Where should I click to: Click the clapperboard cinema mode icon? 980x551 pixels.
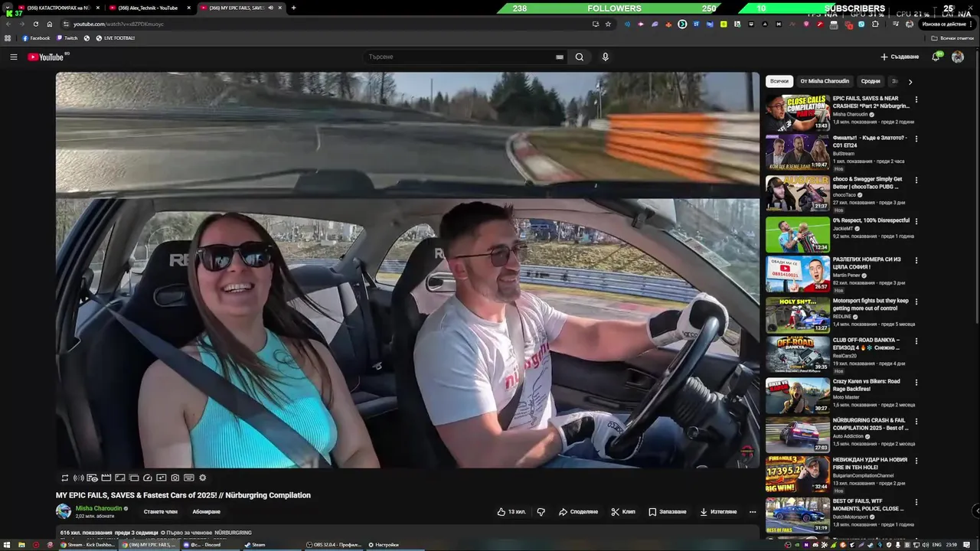pyautogui.click(x=106, y=478)
